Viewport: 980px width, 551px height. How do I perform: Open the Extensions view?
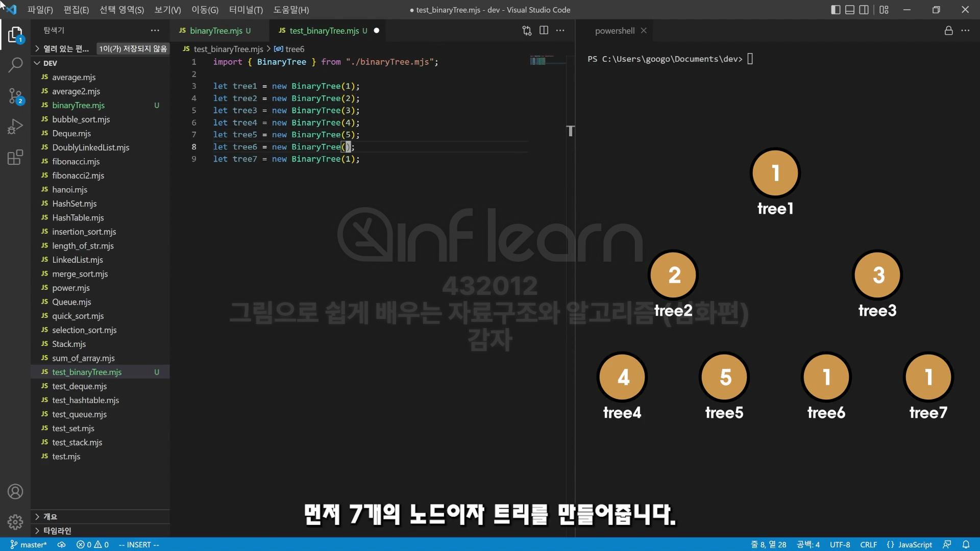[x=15, y=157]
